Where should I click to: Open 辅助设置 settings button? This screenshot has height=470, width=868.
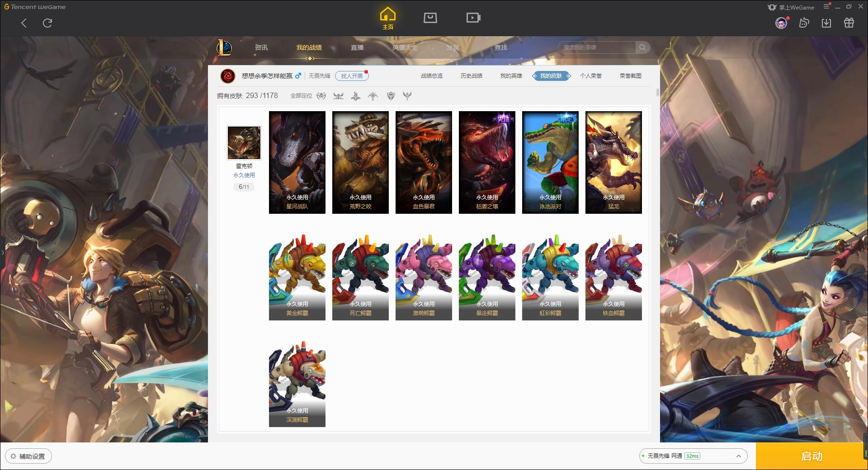pos(28,456)
